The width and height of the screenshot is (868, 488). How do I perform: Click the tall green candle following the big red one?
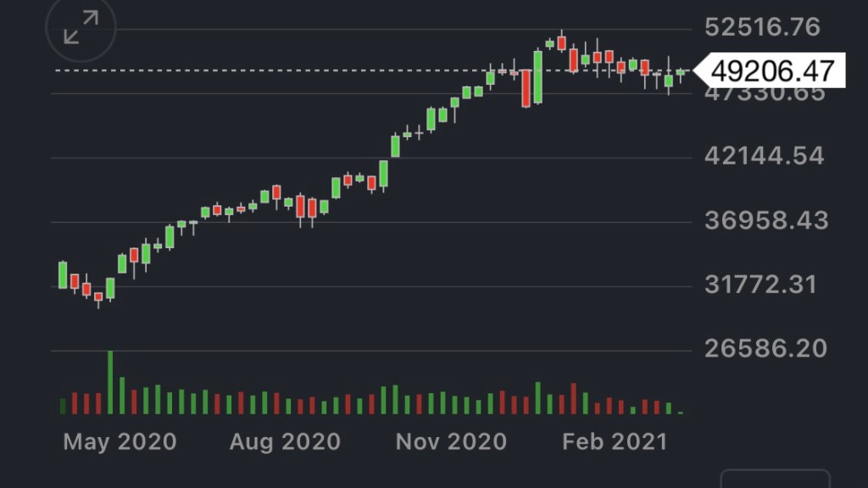coord(538,77)
